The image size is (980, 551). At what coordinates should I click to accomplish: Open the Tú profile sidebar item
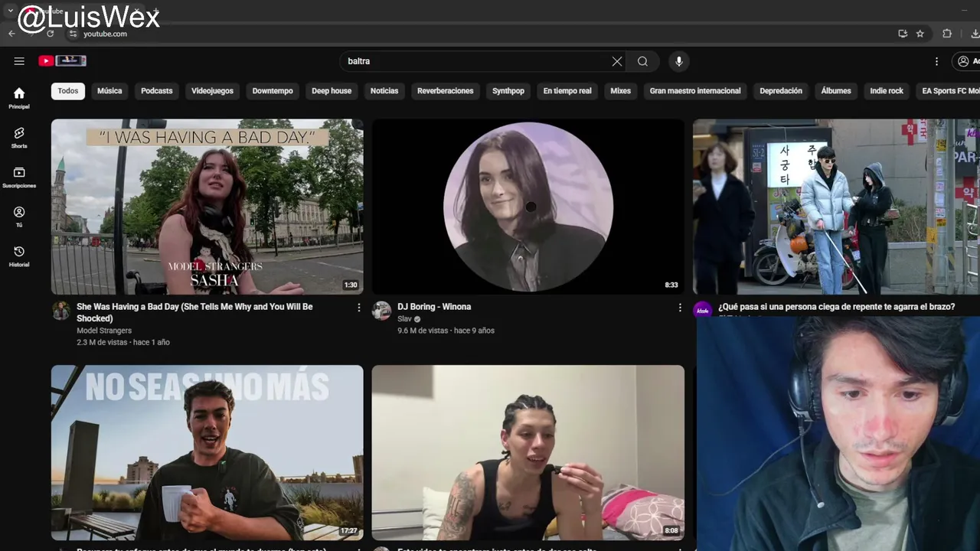pos(19,217)
